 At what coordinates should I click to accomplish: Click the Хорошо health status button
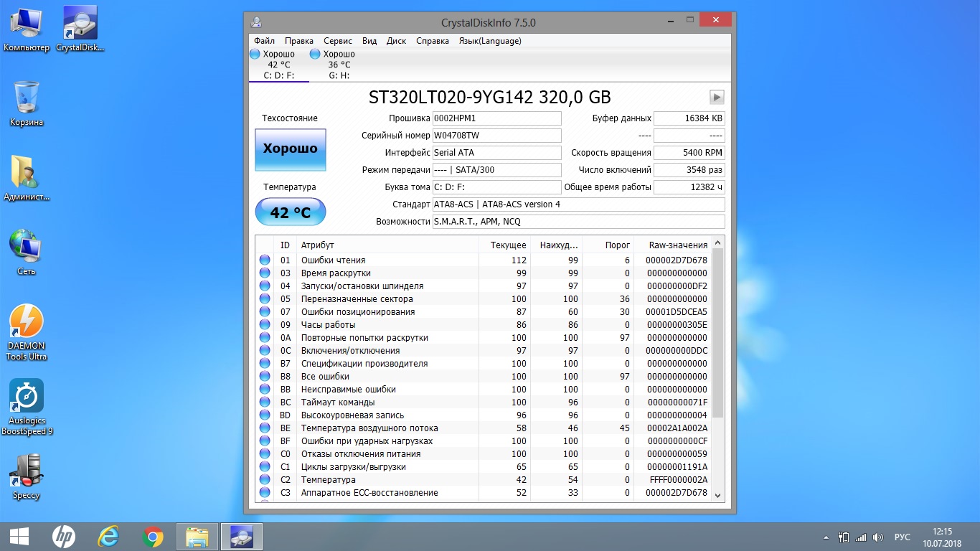[291, 149]
